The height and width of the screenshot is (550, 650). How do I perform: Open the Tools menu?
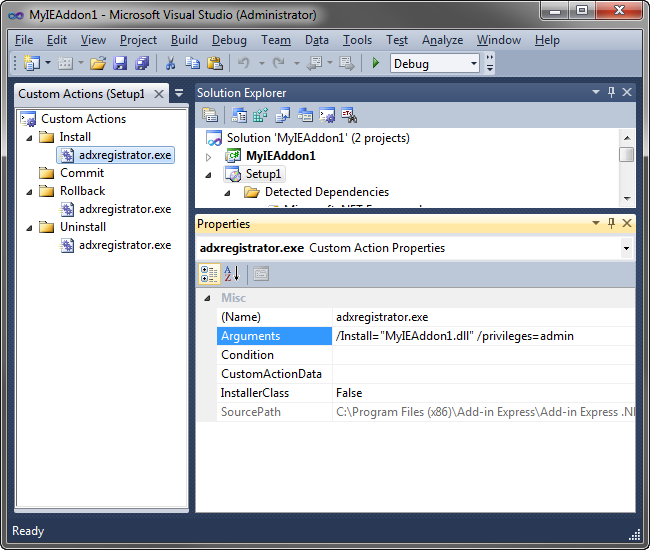(357, 40)
